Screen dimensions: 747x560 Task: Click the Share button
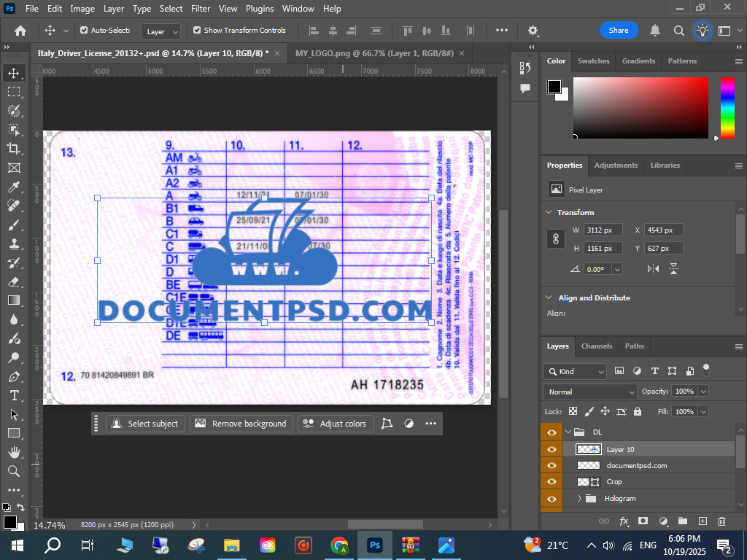click(618, 31)
